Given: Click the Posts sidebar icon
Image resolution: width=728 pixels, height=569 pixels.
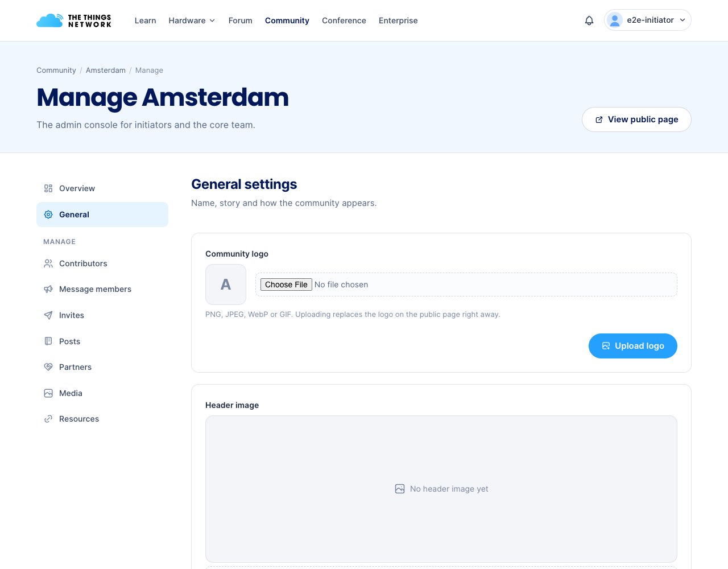Looking at the screenshot, I should pyautogui.click(x=48, y=341).
